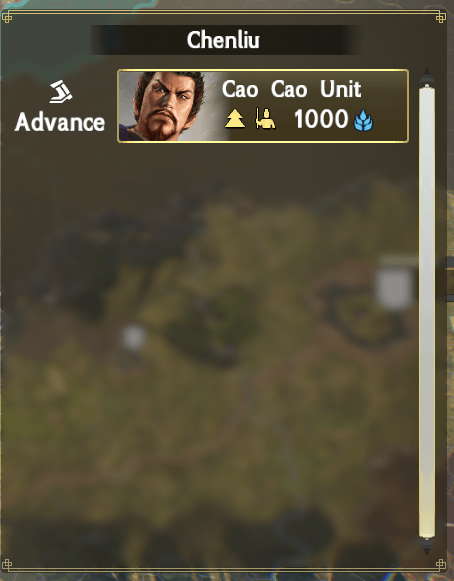Click the top-right corner ornament
Image resolution: width=454 pixels, height=581 pixels.
[x=440, y=17]
